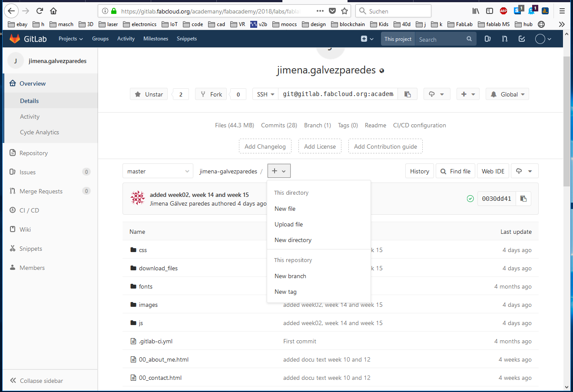This screenshot has height=392, width=573.
Task: Expand the Projects dropdown in navbar
Action: click(x=70, y=39)
